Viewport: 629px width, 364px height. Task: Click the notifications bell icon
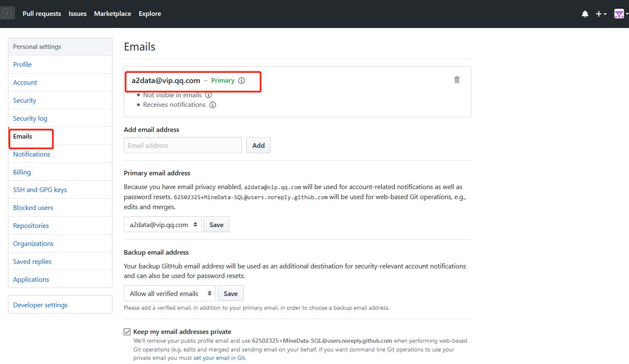coord(585,14)
